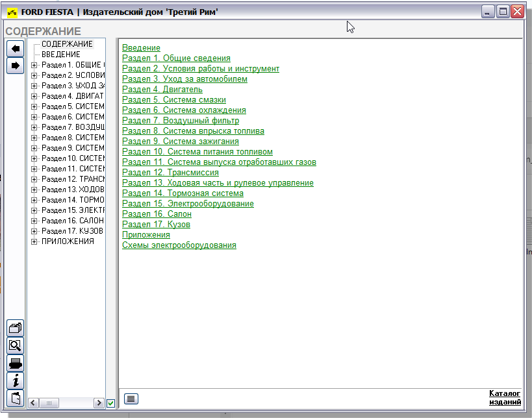Viewport: 532px width, 418px height.
Task: Open the info 'i' button
Action: (16, 381)
